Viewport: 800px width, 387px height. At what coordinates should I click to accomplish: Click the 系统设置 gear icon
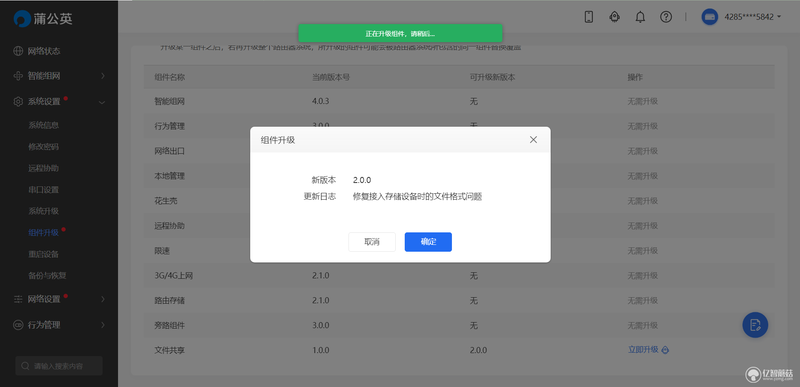tap(18, 101)
